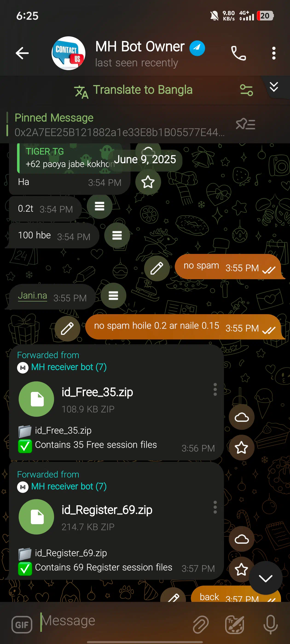Open the three-dot chat options menu
Screen dimensions: 290x644
pyautogui.click(x=274, y=53)
